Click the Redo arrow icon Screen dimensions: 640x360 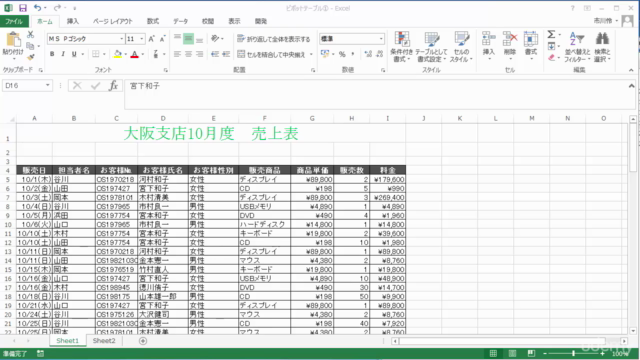(x=57, y=8)
